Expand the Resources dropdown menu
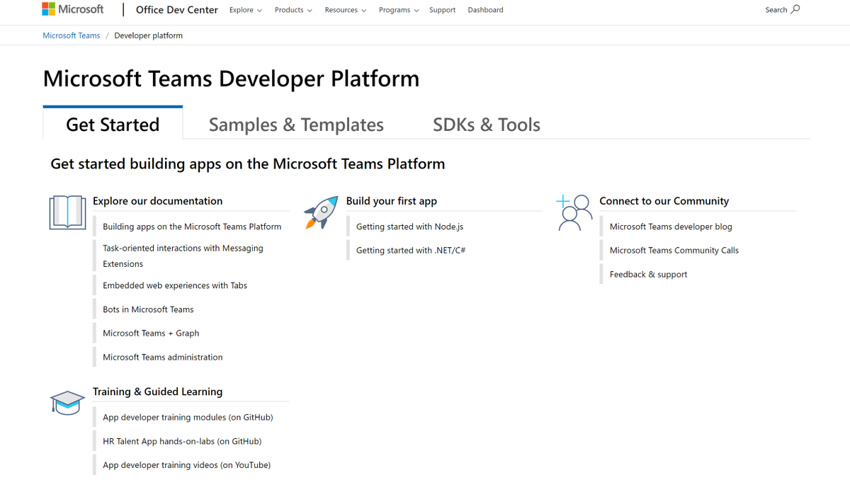The height and width of the screenshot is (504, 850). pos(346,10)
